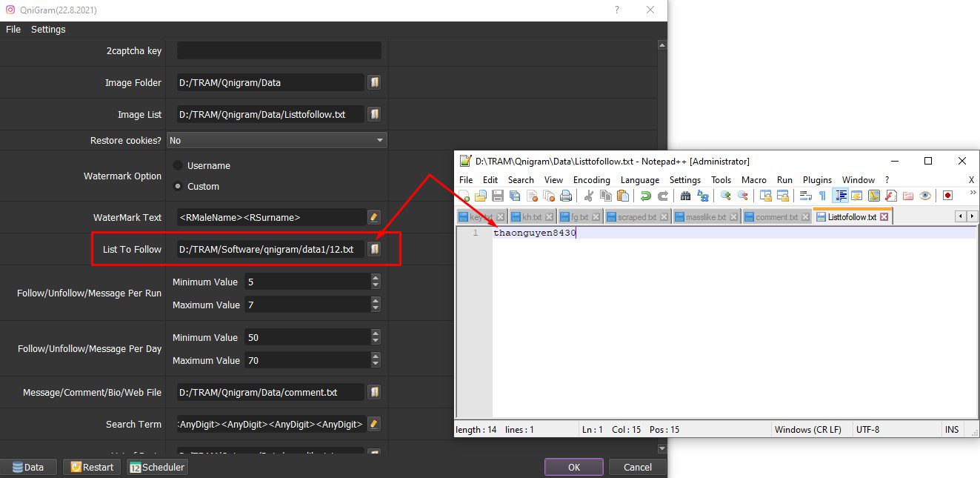Toggle Show All Characters pilcrow icon

pos(822,196)
